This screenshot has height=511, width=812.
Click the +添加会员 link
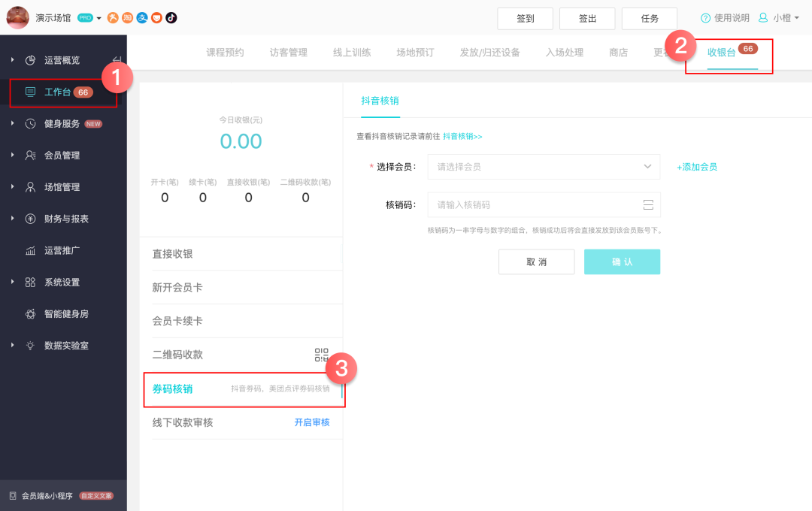(x=697, y=167)
